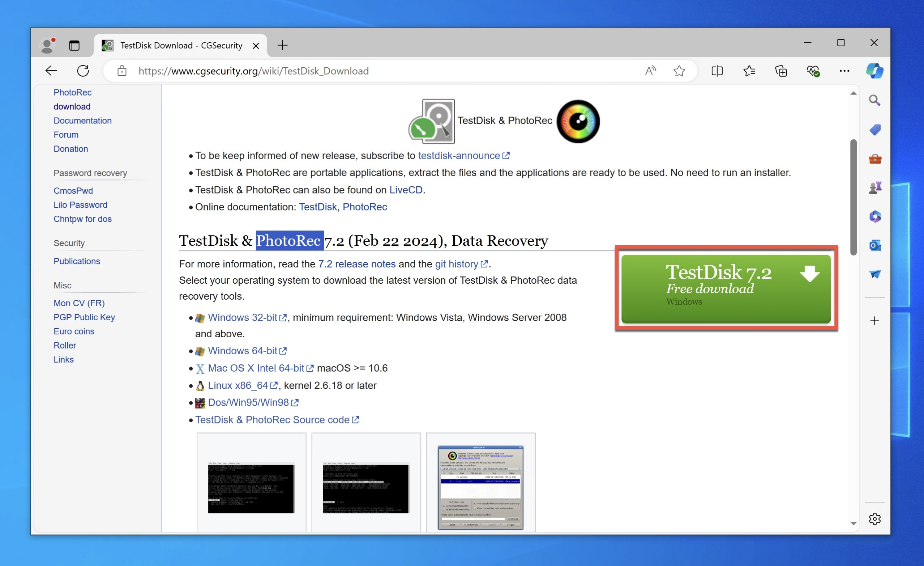Start Read aloud for this page

[651, 71]
